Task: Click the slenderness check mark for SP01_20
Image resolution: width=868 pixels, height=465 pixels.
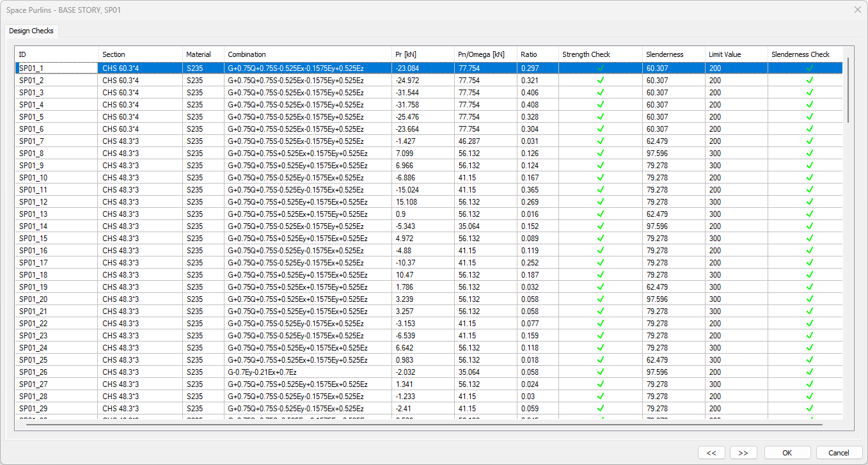Action: (x=809, y=299)
